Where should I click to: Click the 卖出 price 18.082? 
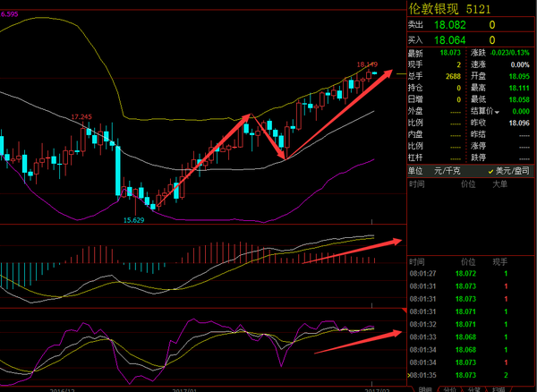450,25
